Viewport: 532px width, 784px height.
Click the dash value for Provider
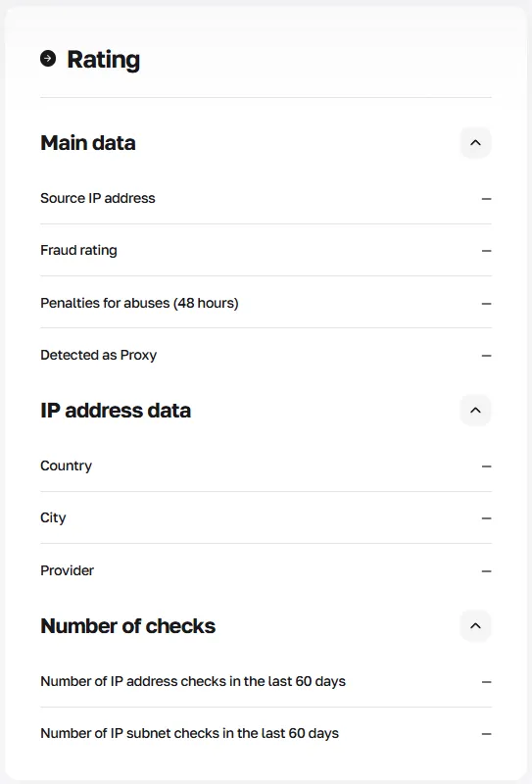tap(487, 571)
